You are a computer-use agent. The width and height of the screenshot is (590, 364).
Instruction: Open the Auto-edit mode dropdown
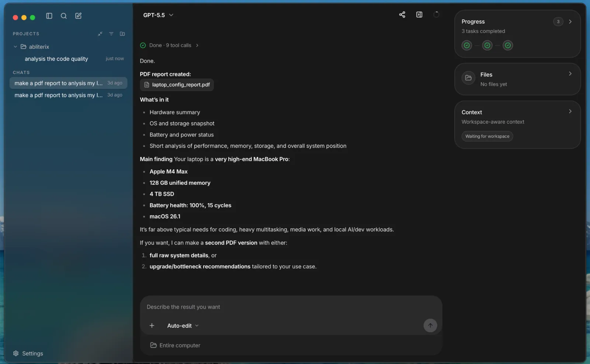(183, 326)
